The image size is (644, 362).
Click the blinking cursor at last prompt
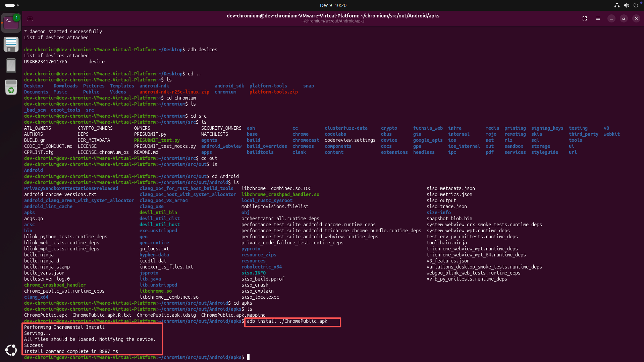pyautogui.click(x=248, y=357)
